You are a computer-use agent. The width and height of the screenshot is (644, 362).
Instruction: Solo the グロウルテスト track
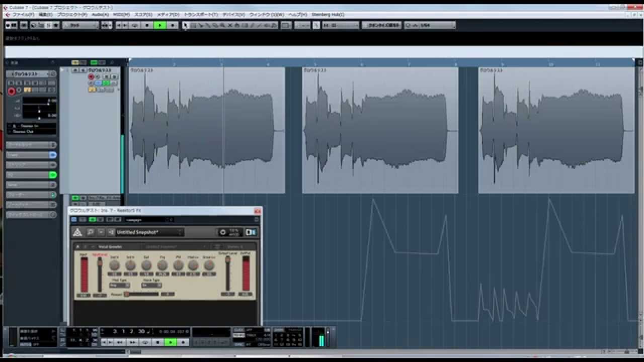click(83, 71)
